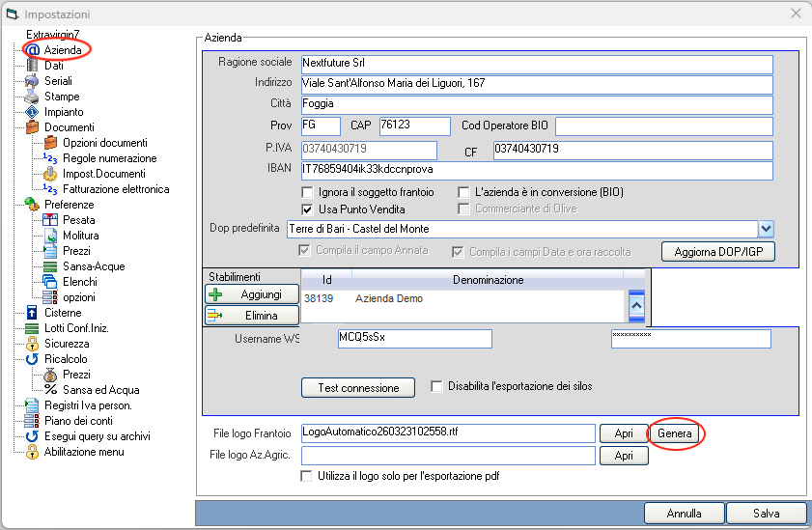812x530 pixels.
Task: Click the Ricalcolo refresh icon
Action: click(32, 359)
